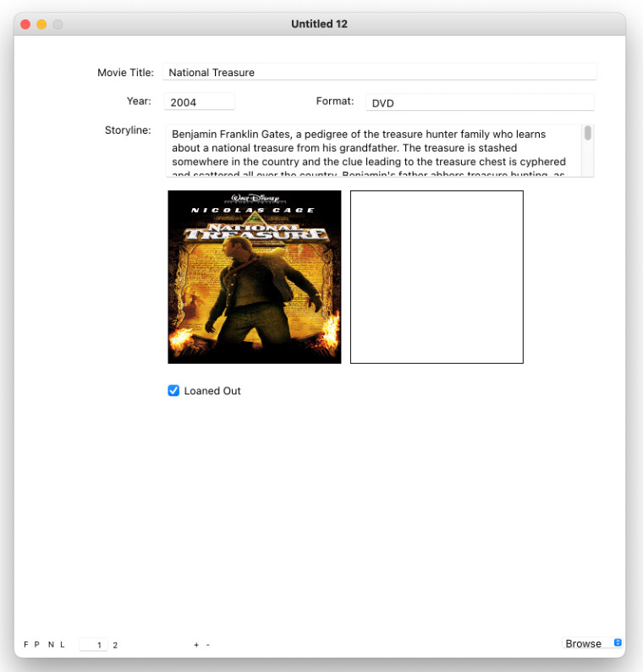Image resolution: width=643 pixels, height=672 pixels.
Task: Uncheck the Loaned Out checkbox
Action: (173, 390)
